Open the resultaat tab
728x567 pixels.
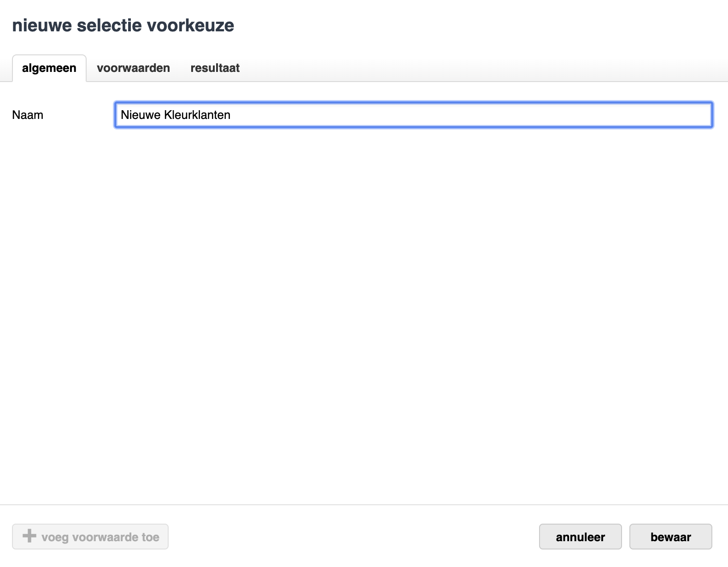pyautogui.click(x=215, y=68)
